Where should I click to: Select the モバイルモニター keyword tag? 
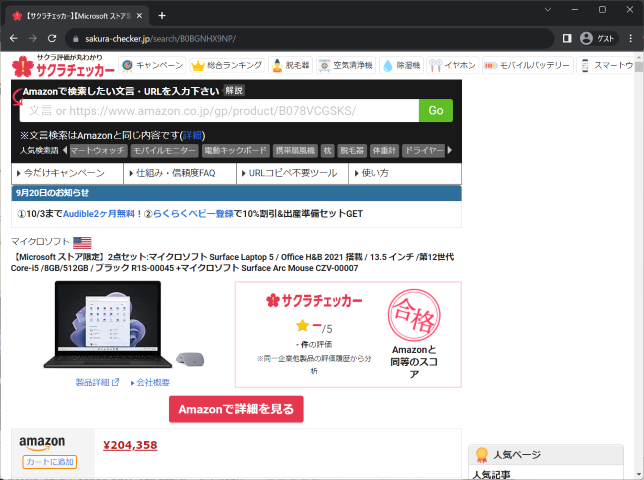tap(164, 151)
